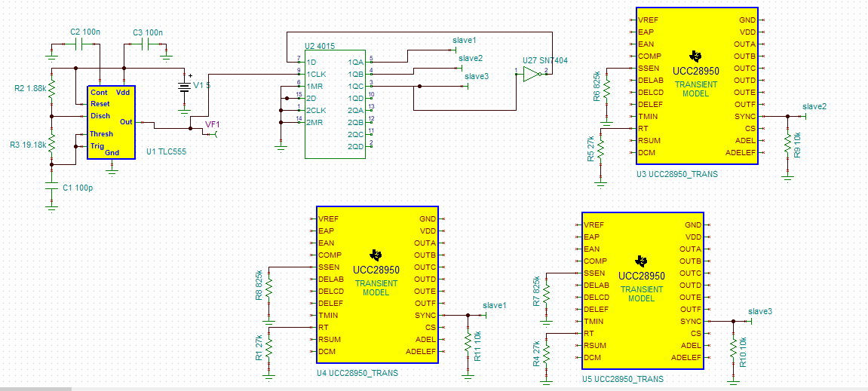The width and height of the screenshot is (868, 391).
Task: Select resistor R9 10k
Action: 787,145
